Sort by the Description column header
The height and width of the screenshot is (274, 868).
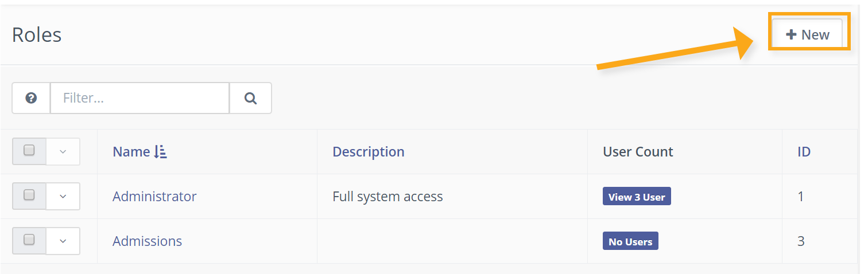click(x=369, y=152)
